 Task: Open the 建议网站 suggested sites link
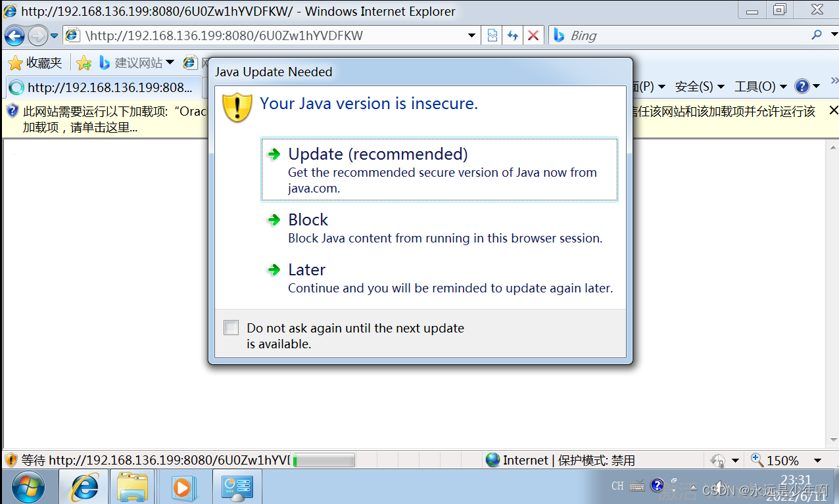(131, 62)
